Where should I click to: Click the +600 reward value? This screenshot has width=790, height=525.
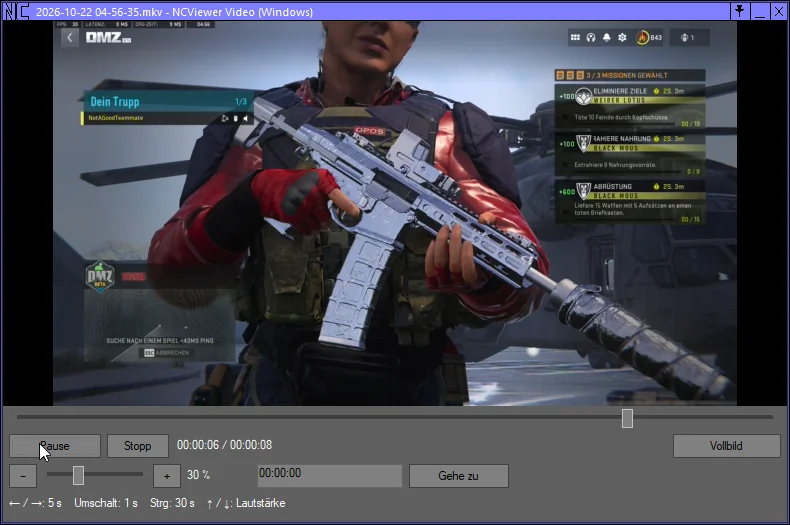[x=567, y=192]
